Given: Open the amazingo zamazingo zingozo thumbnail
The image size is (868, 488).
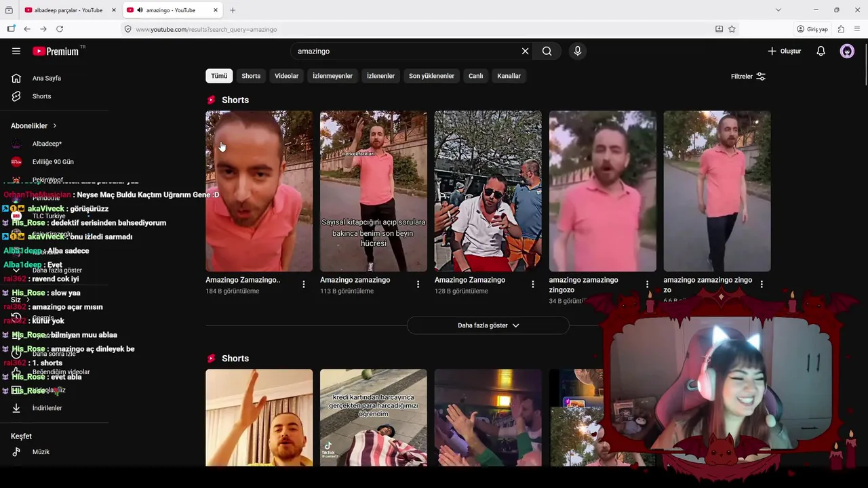Looking at the screenshot, I should click(x=603, y=191).
